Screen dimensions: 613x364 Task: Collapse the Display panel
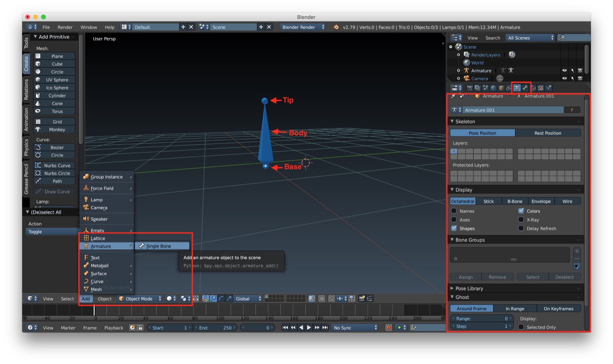point(452,190)
